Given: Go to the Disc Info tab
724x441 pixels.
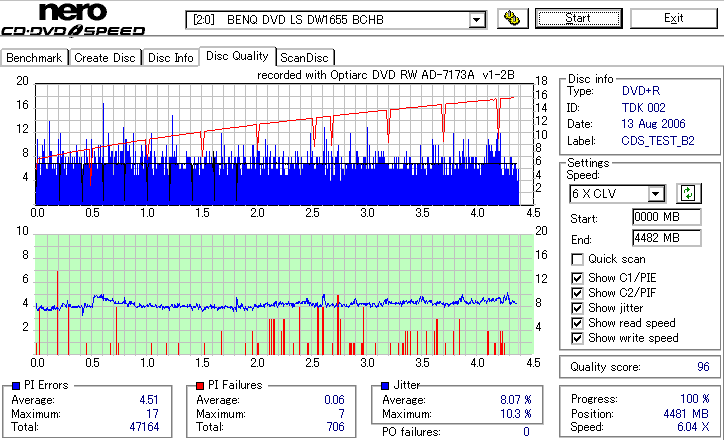Looking at the screenshot, I should [x=171, y=58].
